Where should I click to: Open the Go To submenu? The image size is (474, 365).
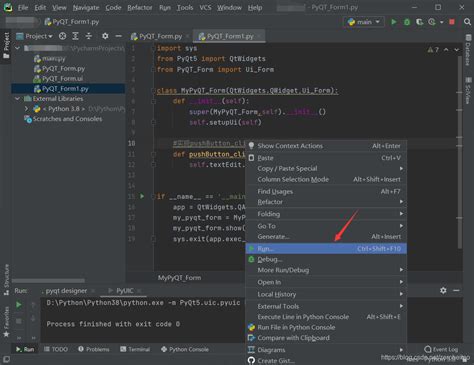[x=326, y=226]
